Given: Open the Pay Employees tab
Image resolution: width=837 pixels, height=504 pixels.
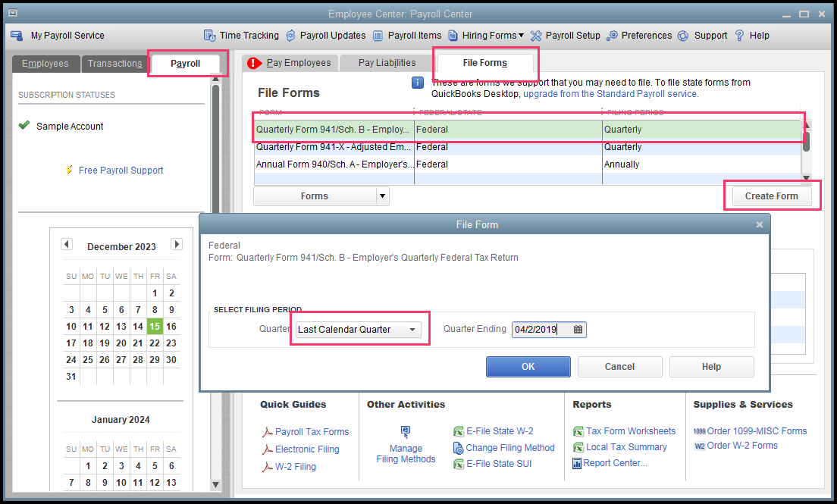Looking at the screenshot, I should coord(290,63).
